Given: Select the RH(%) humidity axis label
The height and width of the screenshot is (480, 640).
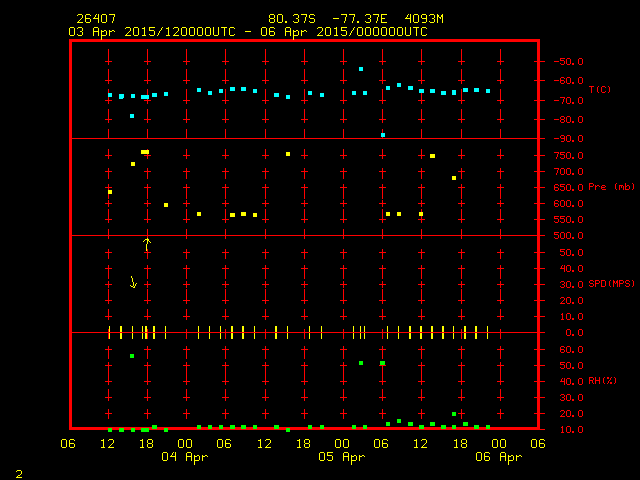Looking at the screenshot, I should 600,381.
